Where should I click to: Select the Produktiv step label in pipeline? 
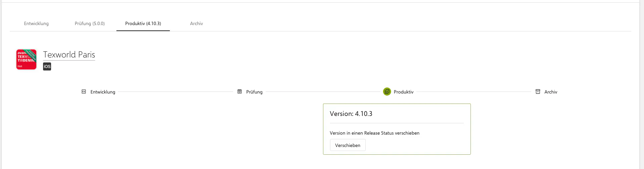pyautogui.click(x=404, y=92)
